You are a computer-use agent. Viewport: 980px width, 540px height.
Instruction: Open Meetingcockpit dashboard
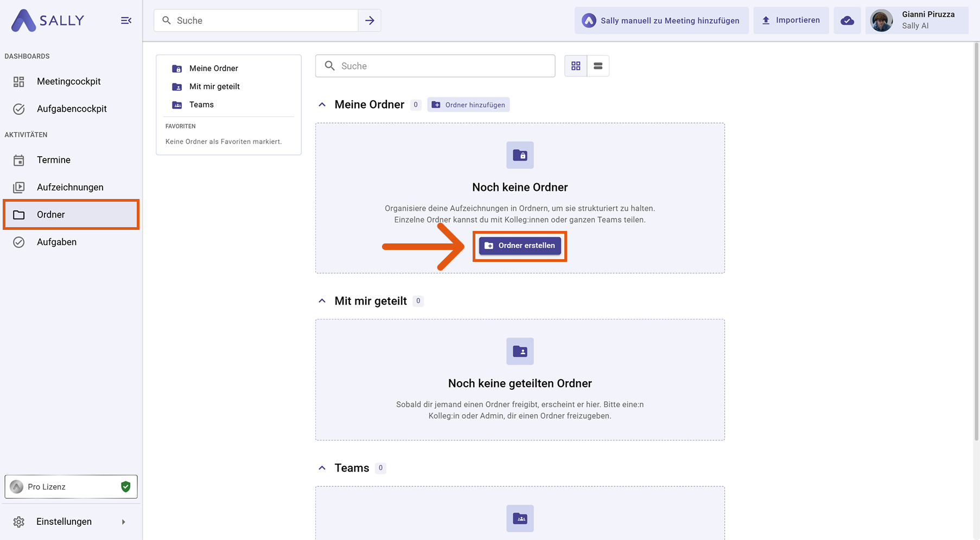pyautogui.click(x=69, y=81)
